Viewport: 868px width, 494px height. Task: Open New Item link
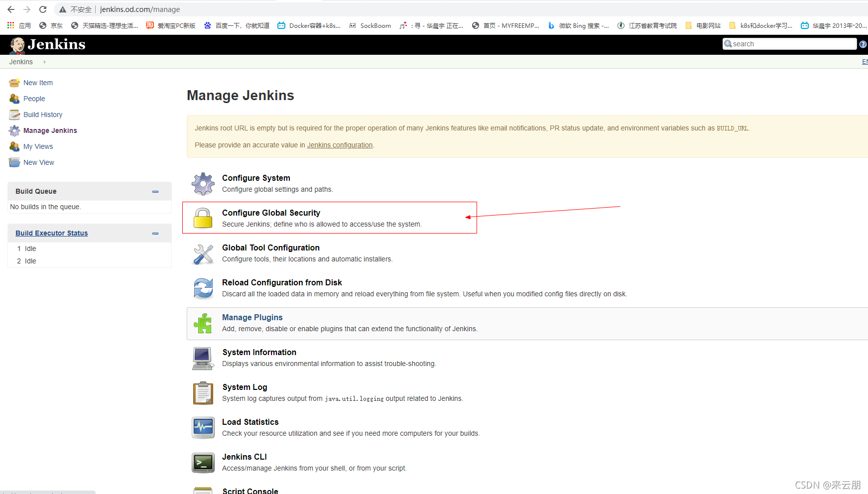coord(38,83)
